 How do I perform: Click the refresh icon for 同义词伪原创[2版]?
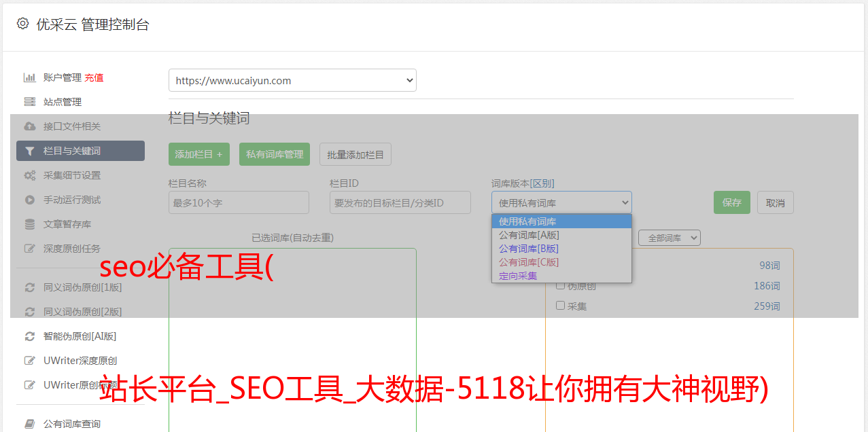(x=29, y=312)
